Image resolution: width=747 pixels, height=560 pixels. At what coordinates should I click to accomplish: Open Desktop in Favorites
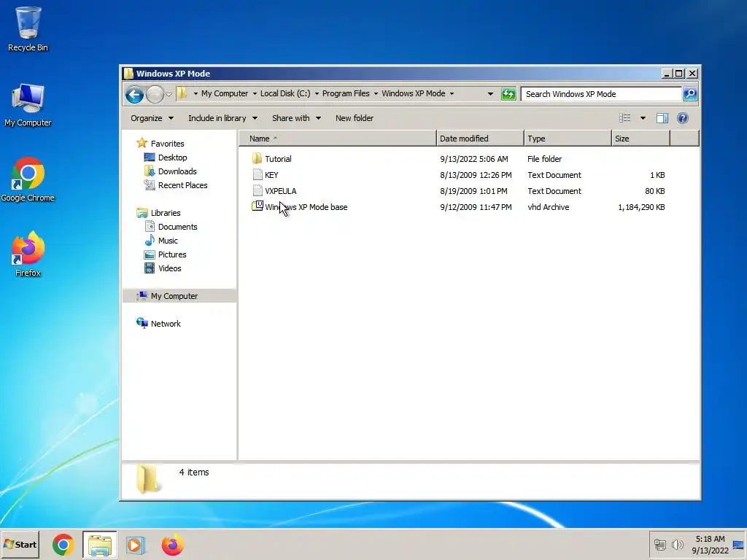tap(172, 157)
